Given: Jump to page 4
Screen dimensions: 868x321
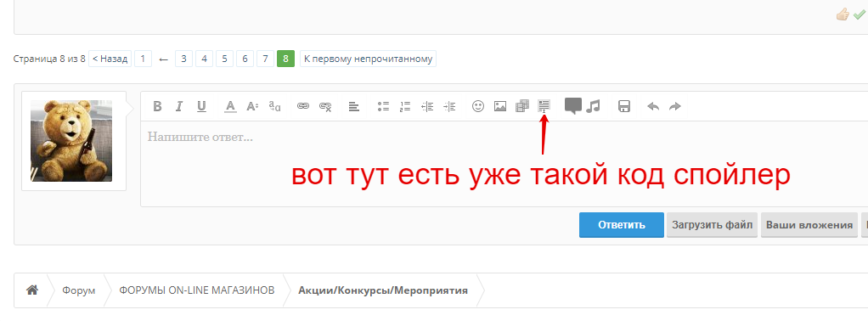Looking at the screenshot, I should pyautogui.click(x=205, y=59).
